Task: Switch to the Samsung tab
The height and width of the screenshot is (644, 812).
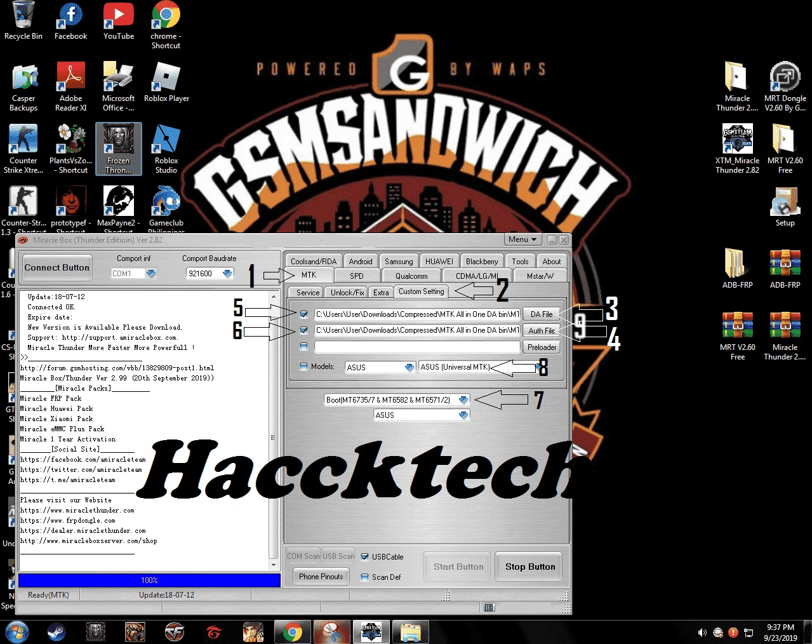Action: [x=399, y=261]
